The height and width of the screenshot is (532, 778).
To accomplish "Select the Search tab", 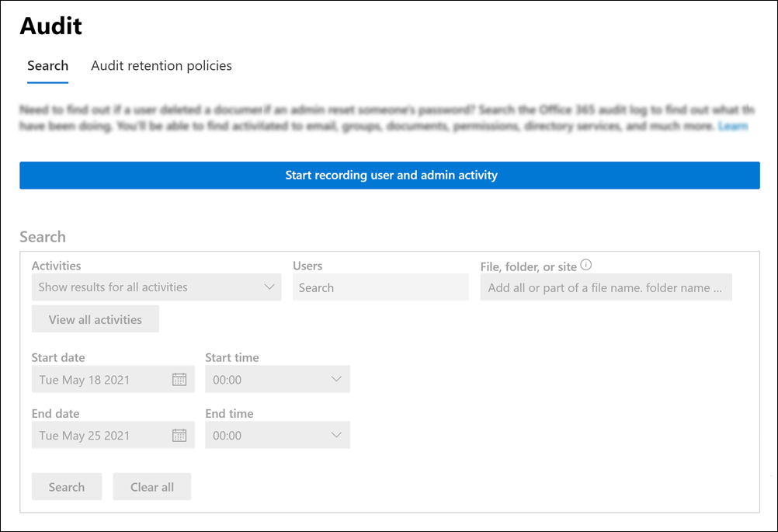I will click(x=47, y=65).
